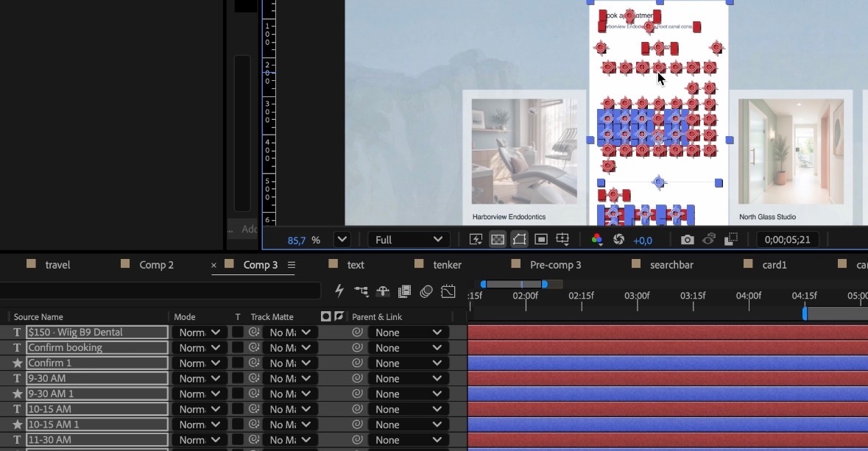Click the Parent & Link column header

tap(377, 316)
